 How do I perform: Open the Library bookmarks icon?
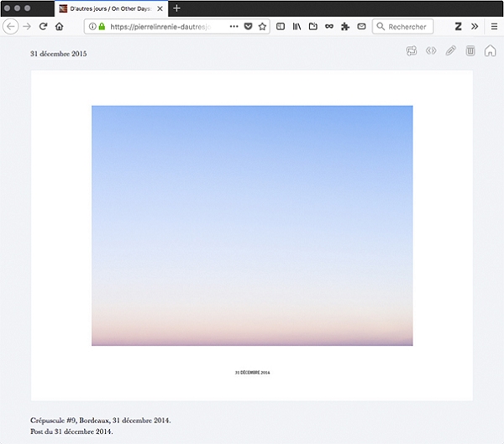[x=297, y=27]
